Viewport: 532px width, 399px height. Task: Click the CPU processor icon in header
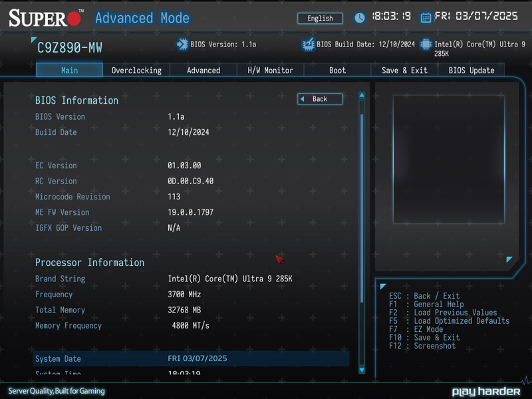426,44
